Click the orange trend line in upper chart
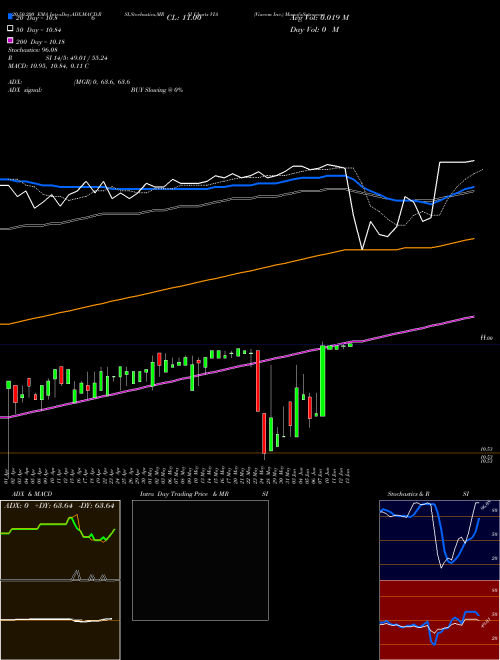This screenshot has height=660, width=500. pyautogui.click(x=236, y=274)
